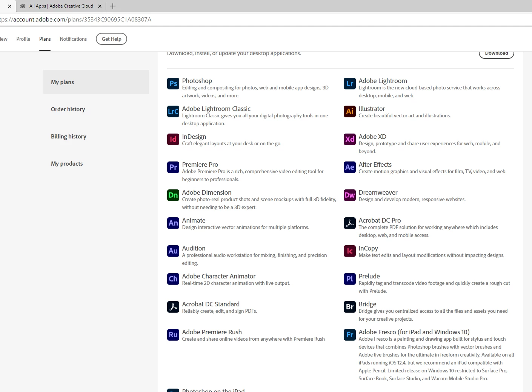
Task: Click the Character Animator Ch icon
Action: click(x=173, y=279)
